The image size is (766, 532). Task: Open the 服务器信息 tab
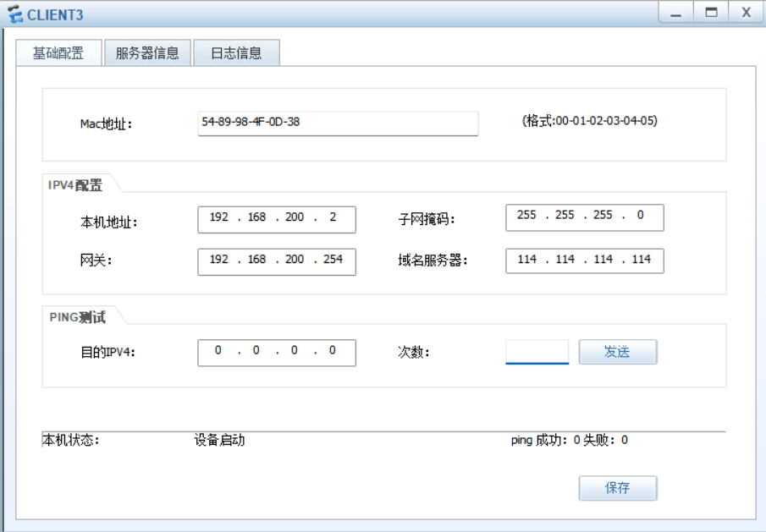pos(147,52)
